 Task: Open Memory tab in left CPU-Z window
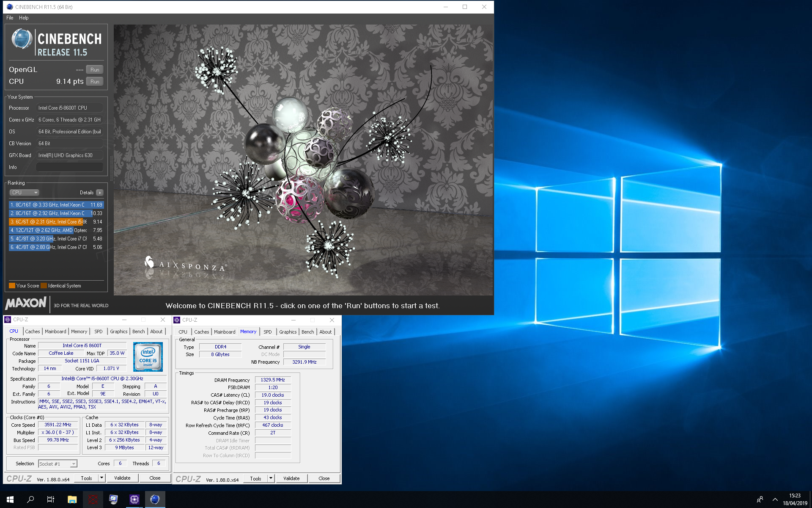(x=79, y=331)
